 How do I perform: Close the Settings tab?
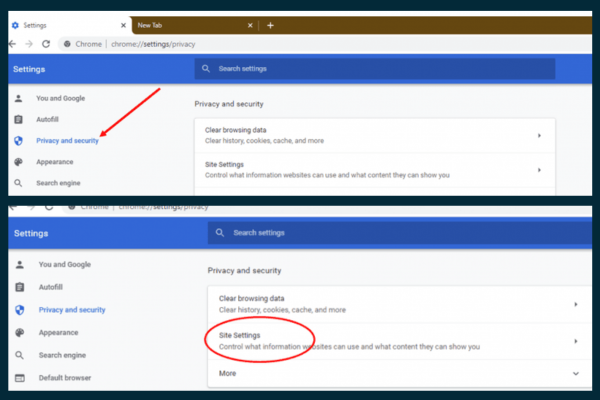coord(123,25)
